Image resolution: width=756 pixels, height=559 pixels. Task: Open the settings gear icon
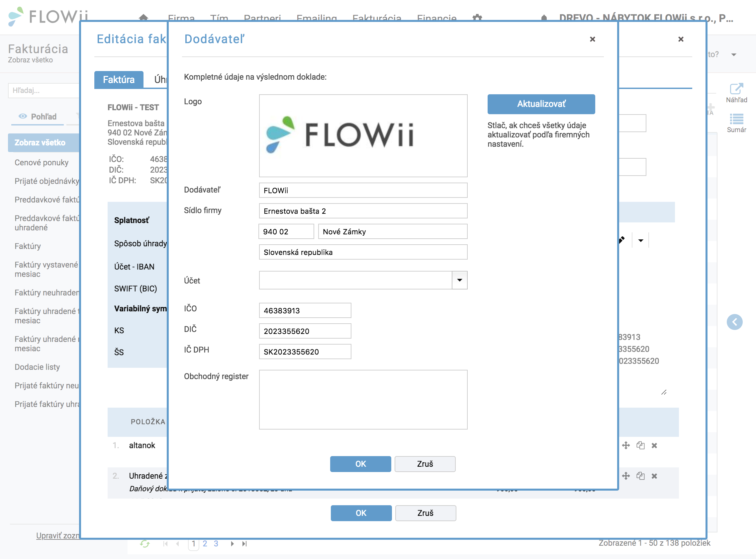point(477,18)
